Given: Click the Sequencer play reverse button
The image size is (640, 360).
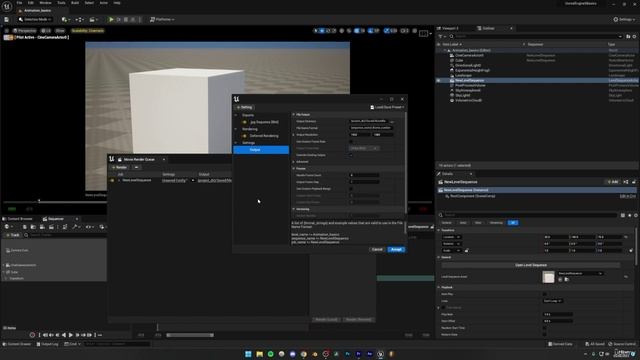Looking at the screenshot, I should pyautogui.click(x=64, y=335).
